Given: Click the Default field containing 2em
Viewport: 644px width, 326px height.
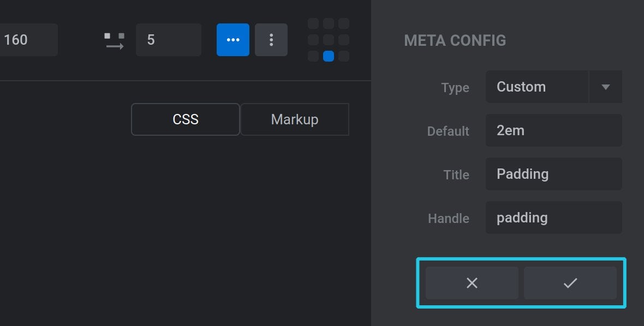Looking at the screenshot, I should (x=553, y=130).
